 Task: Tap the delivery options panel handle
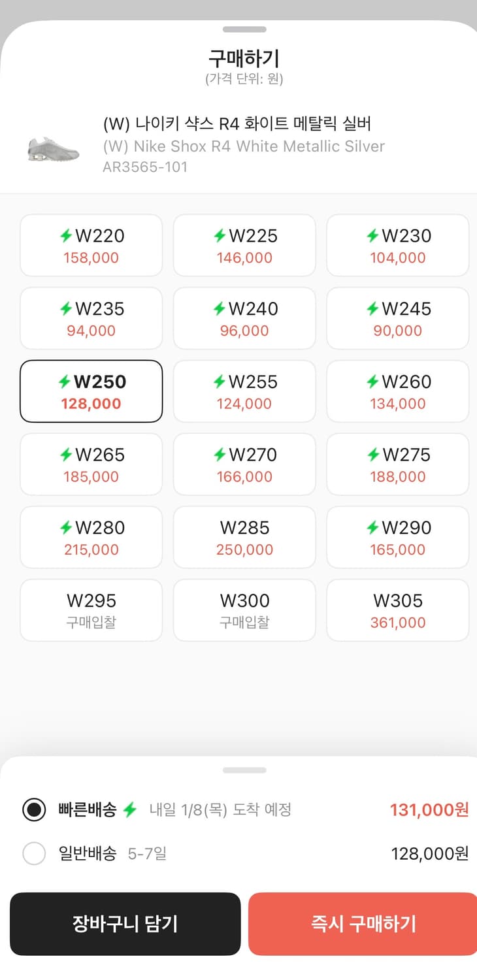click(244, 770)
